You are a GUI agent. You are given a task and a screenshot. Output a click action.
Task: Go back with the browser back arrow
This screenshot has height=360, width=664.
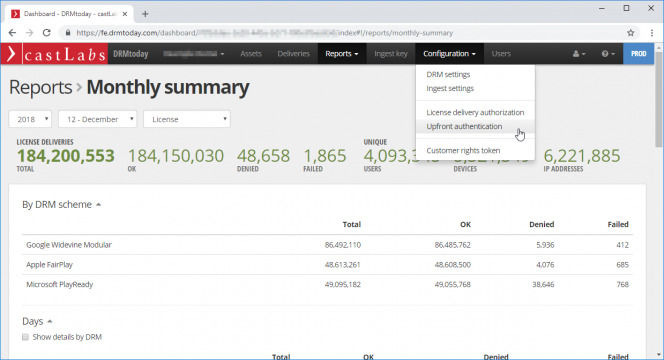tap(12, 33)
